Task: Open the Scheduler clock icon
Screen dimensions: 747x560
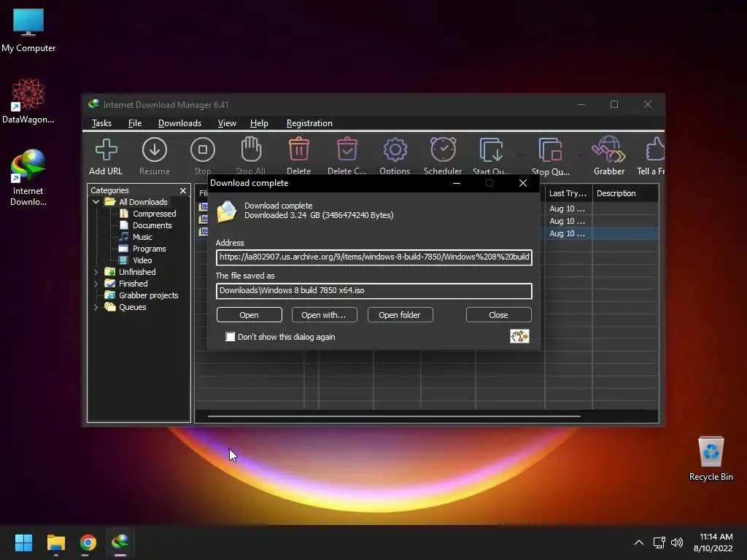Action: [x=443, y=157]
